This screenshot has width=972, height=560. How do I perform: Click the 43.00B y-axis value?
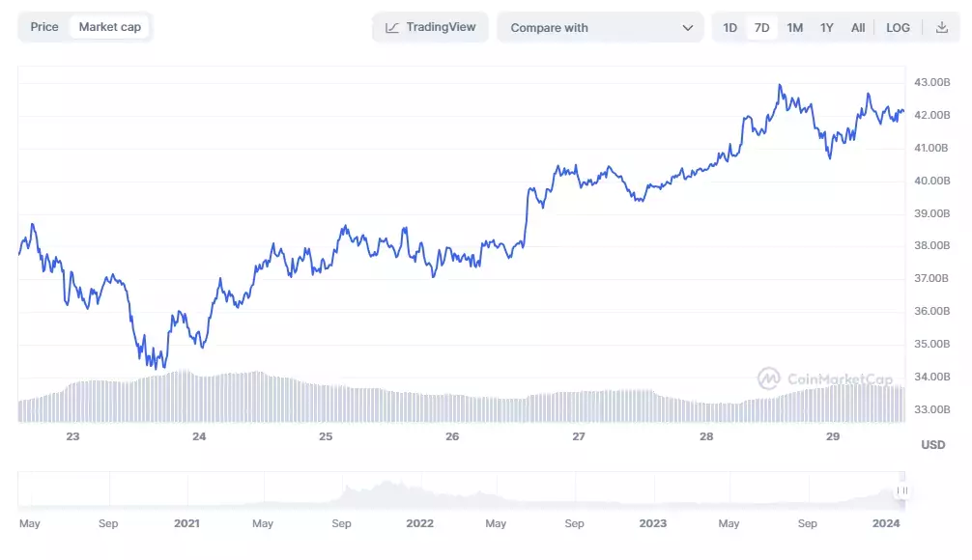pyautogui.click(x=931, y=83)
